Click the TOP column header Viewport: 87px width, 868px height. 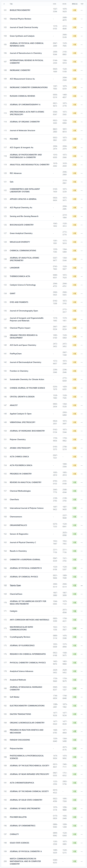click(x=82, y=4)
